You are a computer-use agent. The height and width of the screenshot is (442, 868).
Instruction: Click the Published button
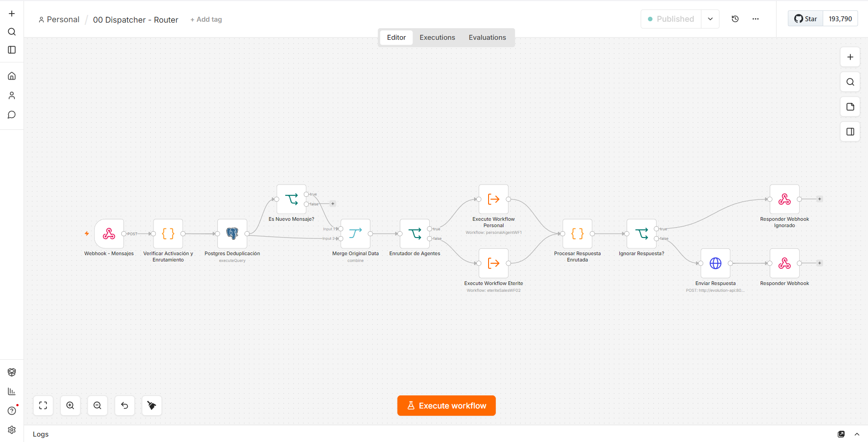(671, 19)
